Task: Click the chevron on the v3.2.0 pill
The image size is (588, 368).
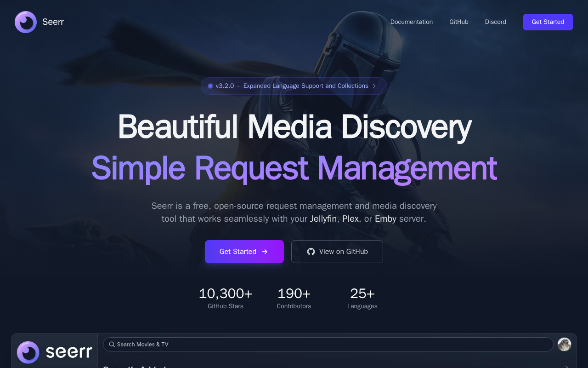Action: click(x=374, y=86)
